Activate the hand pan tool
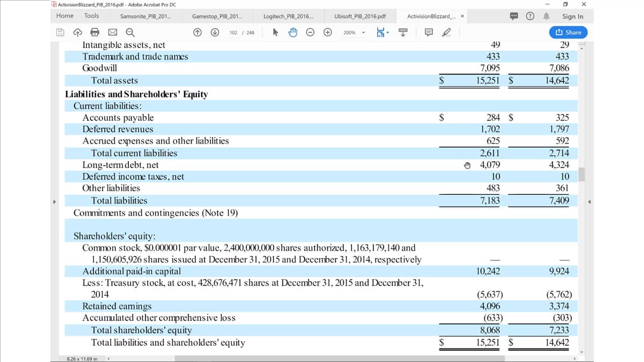644x362 pixels. (293, 33)
